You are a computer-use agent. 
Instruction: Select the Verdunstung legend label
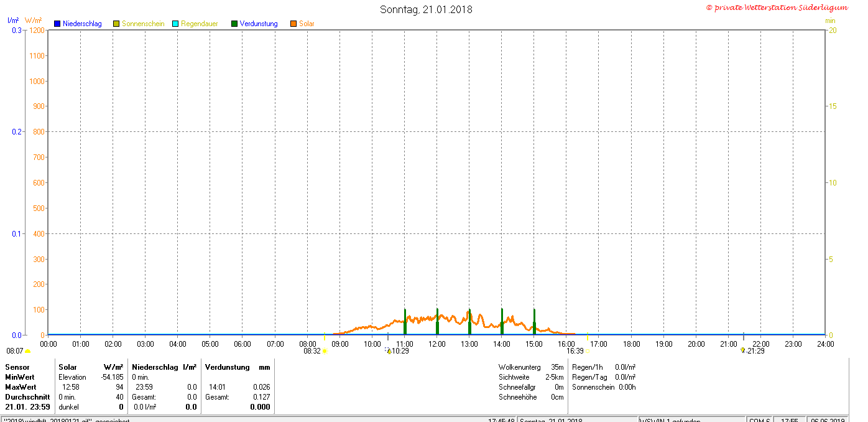259,24
